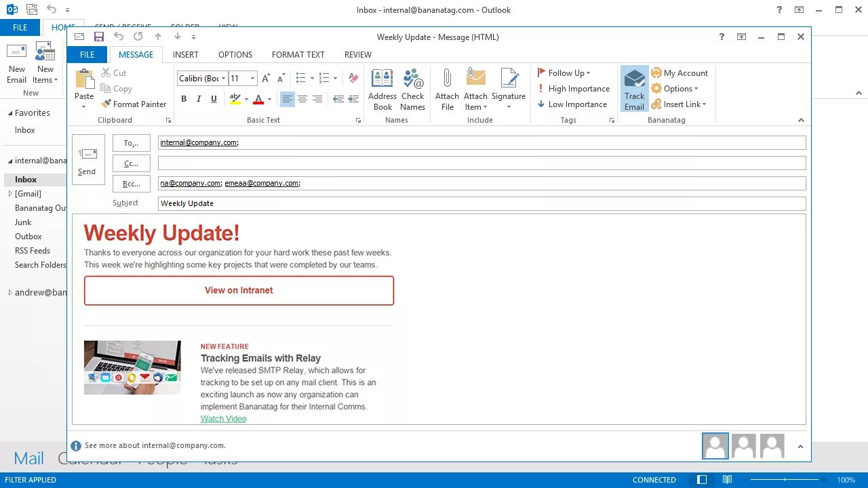Switch to the OPTIONS ribbon tab
868x488 pixels.
click(235, 55)
